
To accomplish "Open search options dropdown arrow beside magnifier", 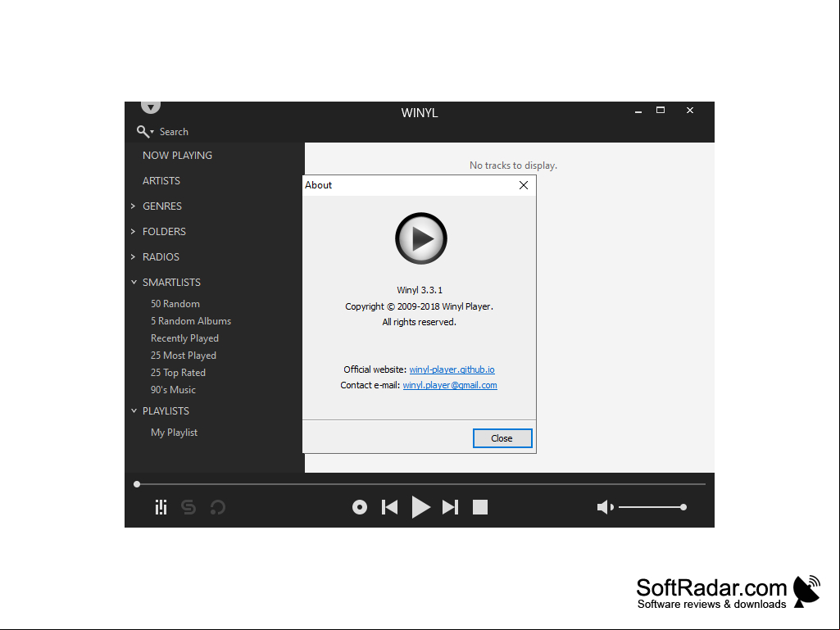I will point(152,132).
